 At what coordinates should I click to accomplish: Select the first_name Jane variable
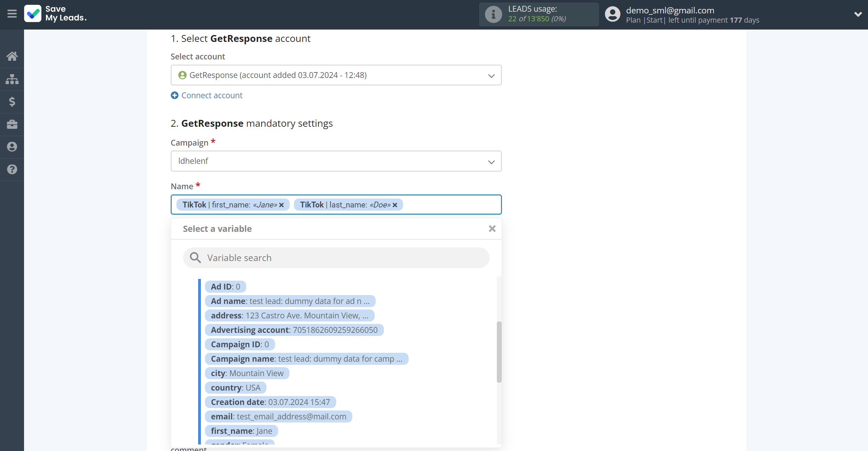point(241,431)
